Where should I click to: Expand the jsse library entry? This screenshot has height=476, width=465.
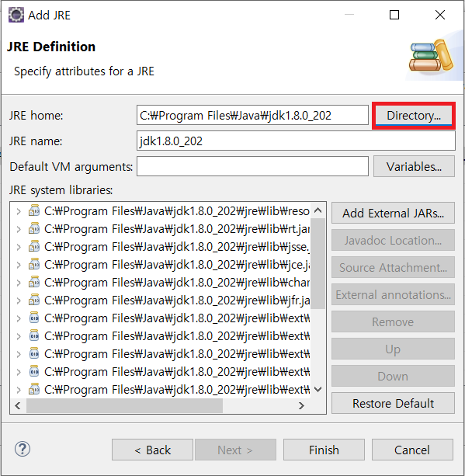point(19,247)
